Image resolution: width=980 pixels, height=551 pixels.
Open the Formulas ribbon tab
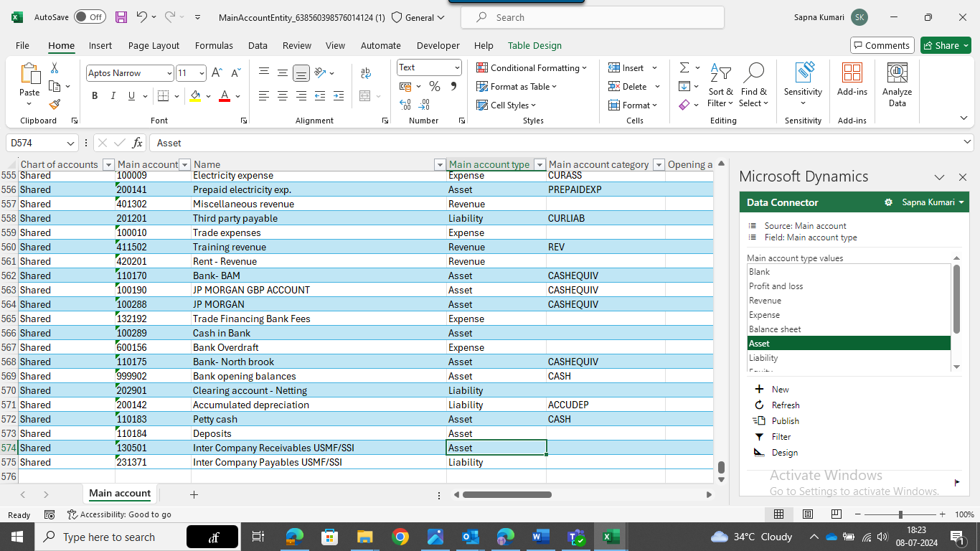tap(214, 45)
